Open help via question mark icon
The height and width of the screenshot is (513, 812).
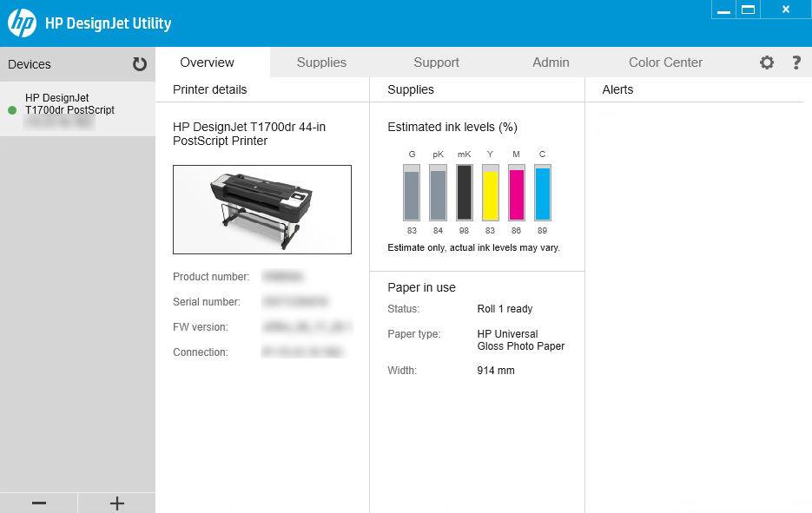tap(796, 62)
